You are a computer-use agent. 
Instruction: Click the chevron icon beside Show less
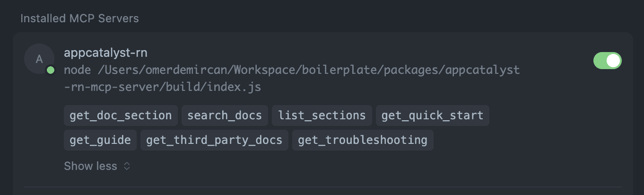tap(127, 166)
